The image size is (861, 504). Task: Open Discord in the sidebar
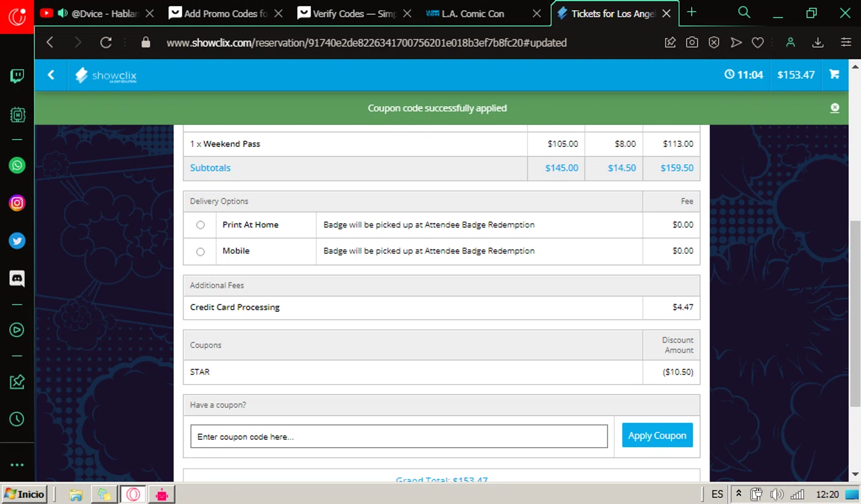17,278
